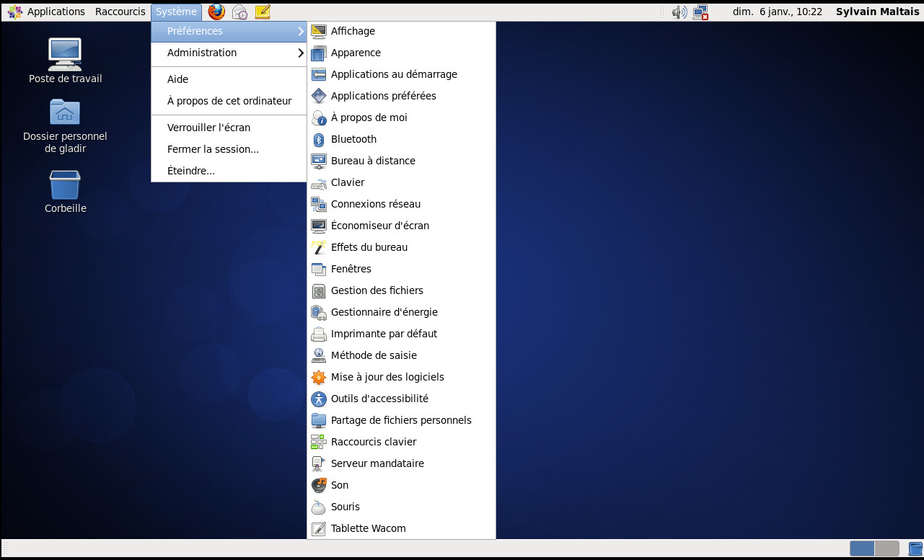Open Poste de travail desktop icon
The width and height of the screenshot is (924, 560).
65,55
